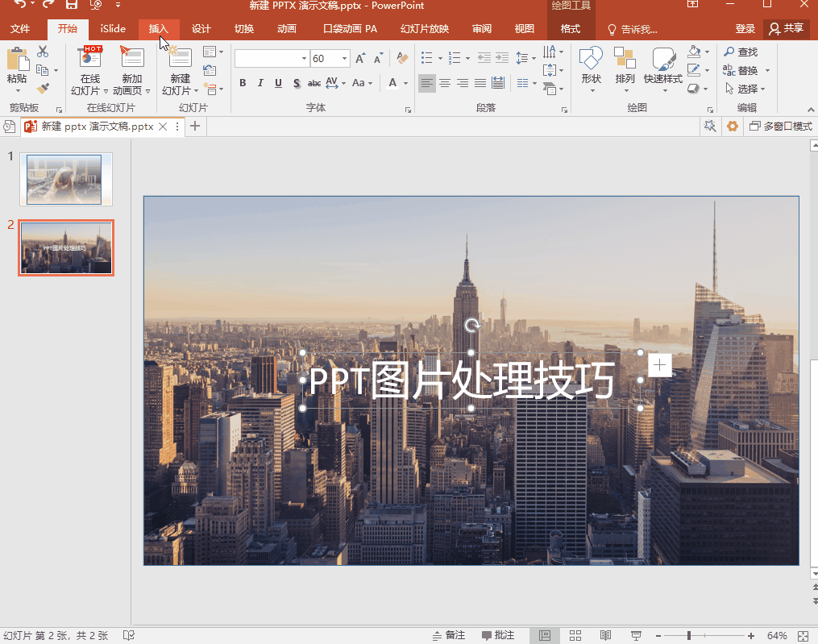
Task: Toggle Bold formatting
Action: pos(243,83)
